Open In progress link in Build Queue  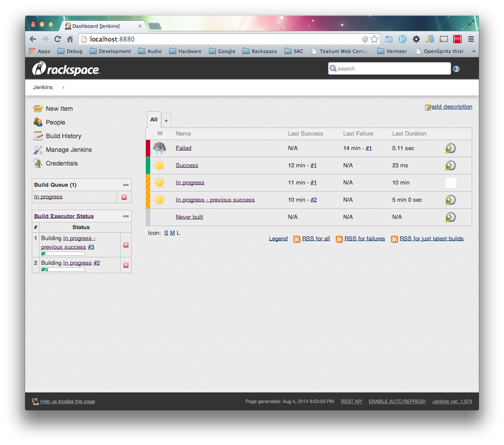tap(48, 196)
